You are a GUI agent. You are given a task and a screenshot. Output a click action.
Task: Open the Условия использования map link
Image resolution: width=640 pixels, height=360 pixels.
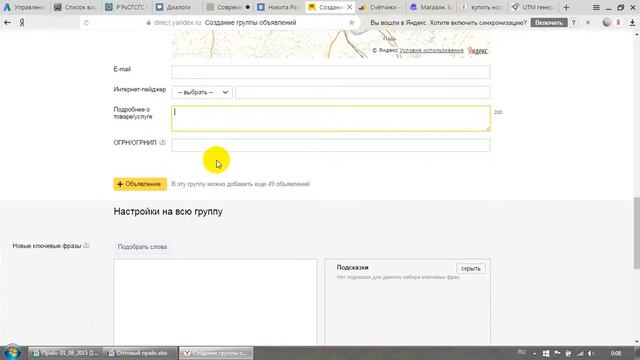(431, 50)
